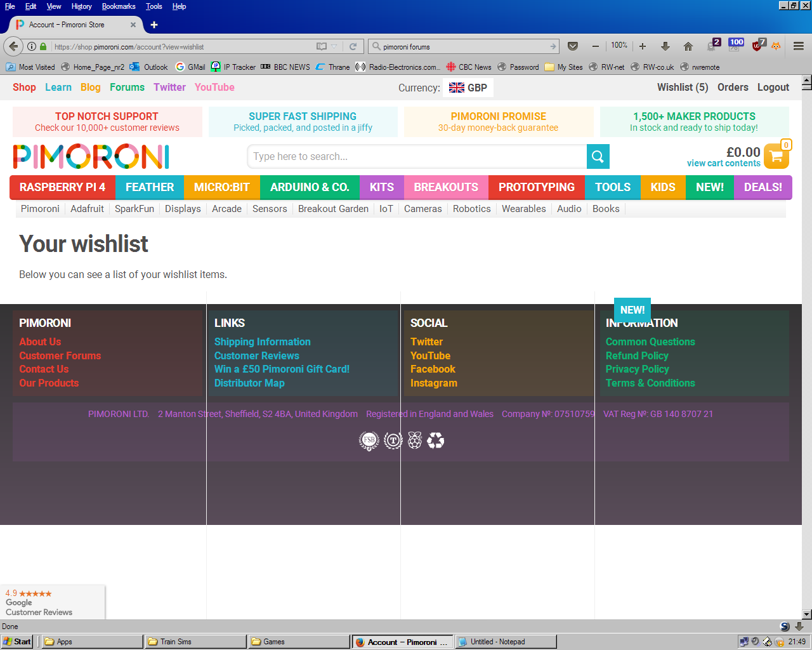Click the TOP NOTCH SUPPORT banner
Viewport: 812px width, 650px height.
coord(107,122)
